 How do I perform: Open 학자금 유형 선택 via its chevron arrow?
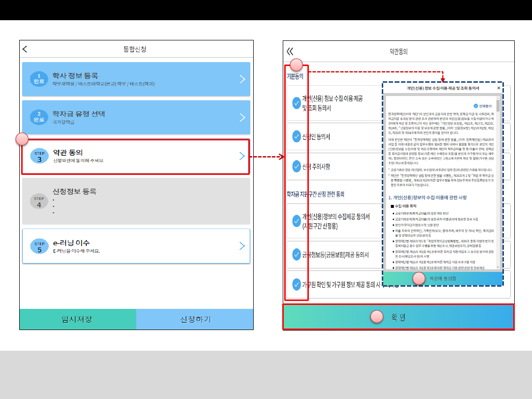242,118
